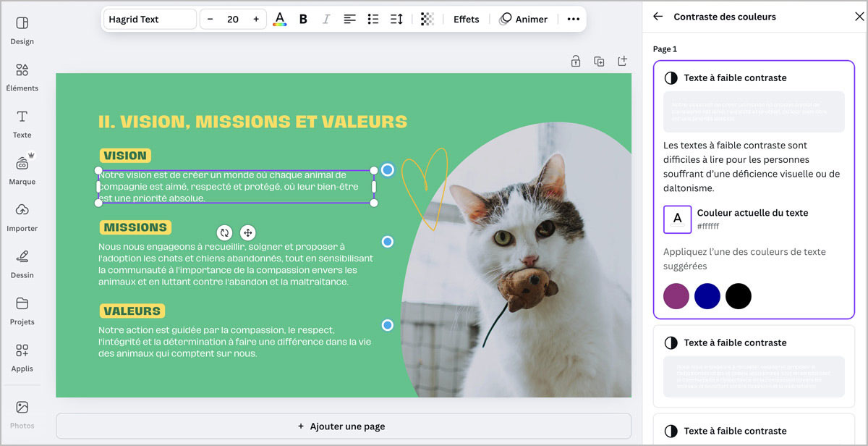The image size is (868, 446).
Task: Select the Texte tool in sidebar
Action: click(22, 124)
